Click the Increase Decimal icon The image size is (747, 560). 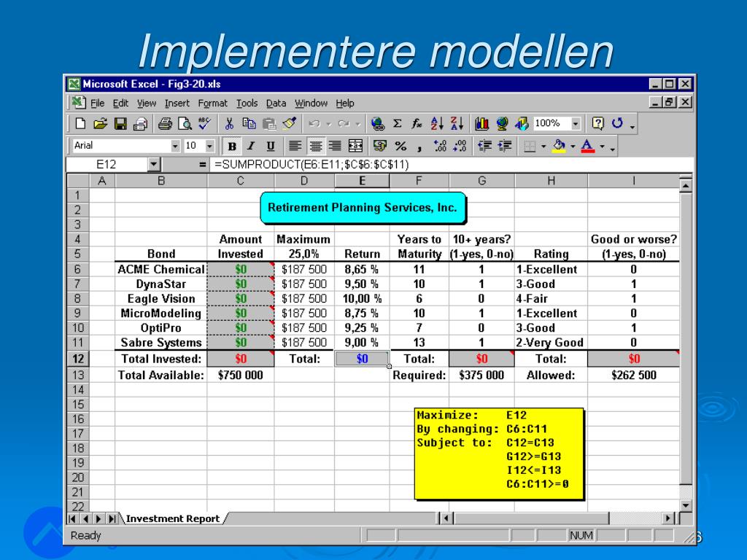(x=440, y=146)
